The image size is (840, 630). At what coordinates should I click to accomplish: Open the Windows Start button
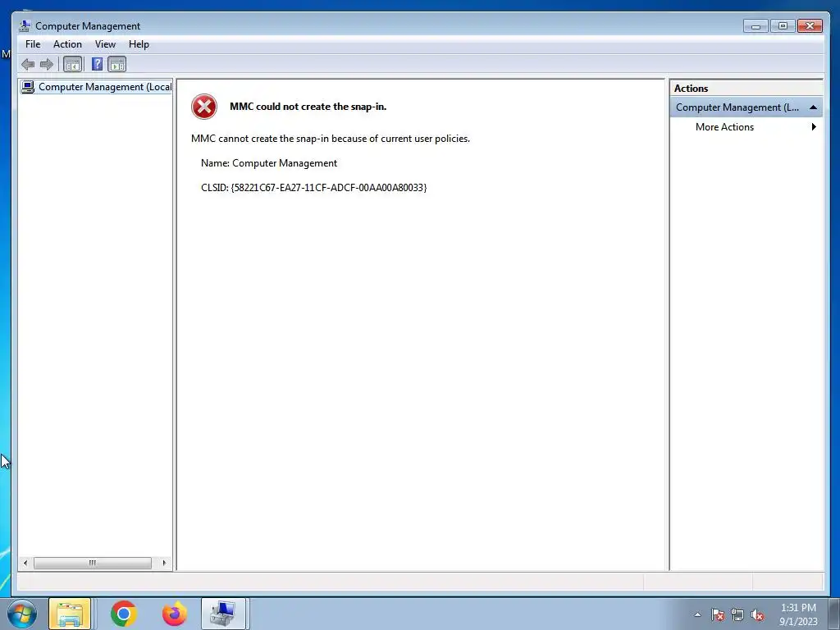(x=22, y=614)
